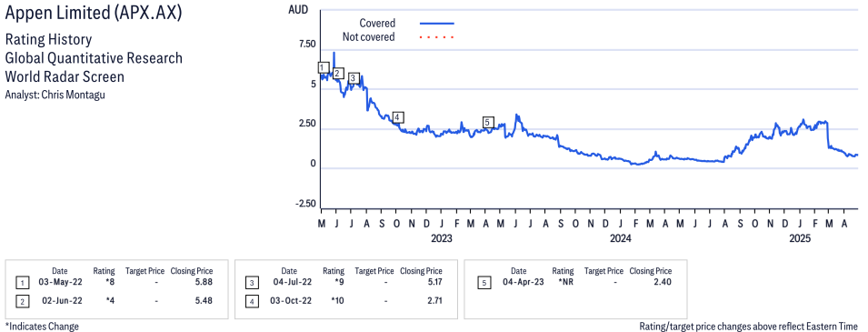This screenshot has height=332, width=868.
Task: Click the Global Quantitative Research line
Action: click(x=94, y=57)
